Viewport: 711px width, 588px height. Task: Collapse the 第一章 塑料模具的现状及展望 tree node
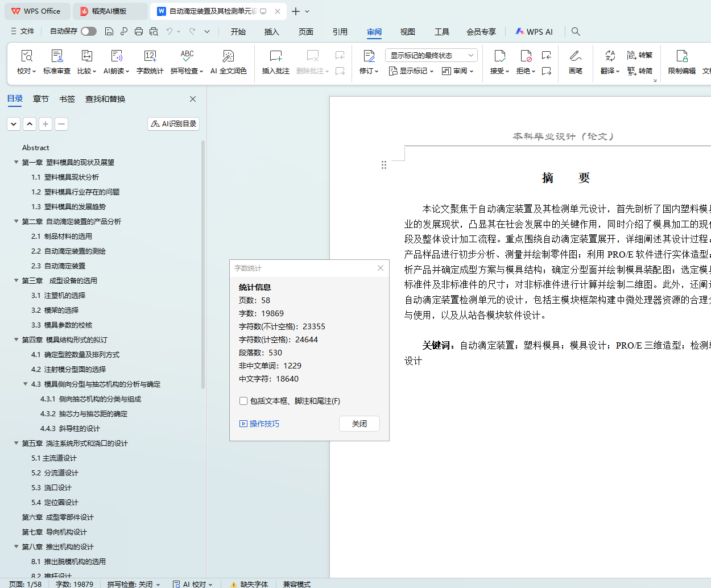(16, 162)
